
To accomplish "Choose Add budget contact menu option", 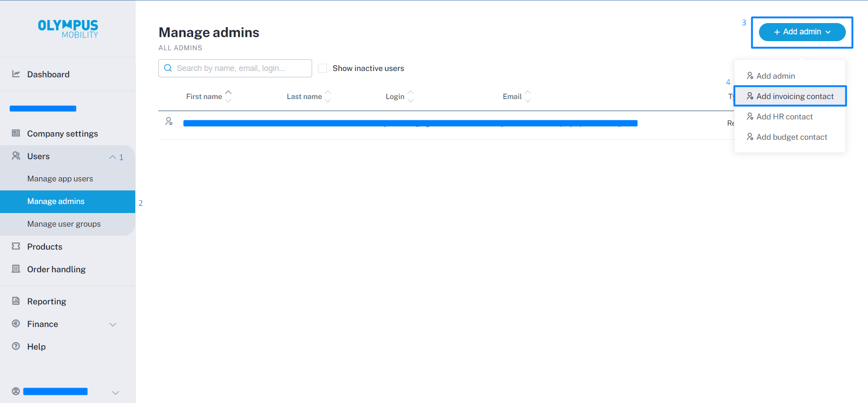I will [790, 137].
